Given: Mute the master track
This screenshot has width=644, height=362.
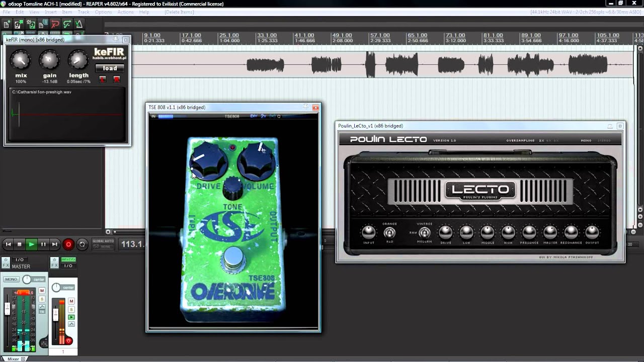Looking at the screenshot, I should pos(42,291).
